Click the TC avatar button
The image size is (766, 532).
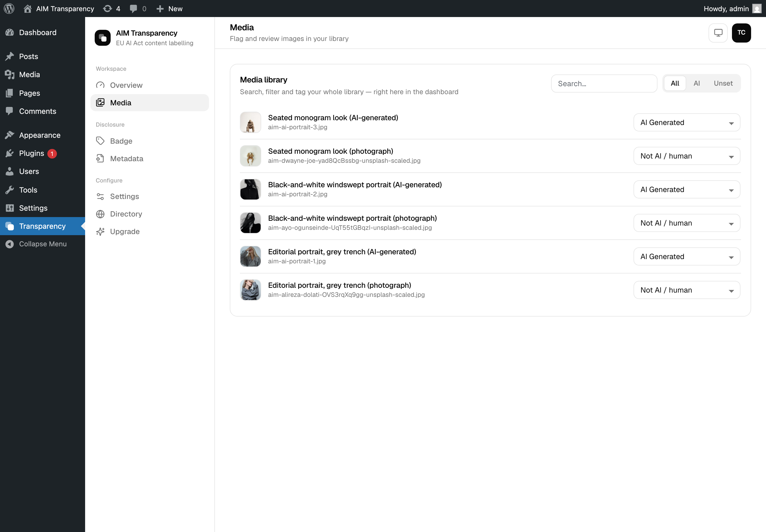click(741, 33)
